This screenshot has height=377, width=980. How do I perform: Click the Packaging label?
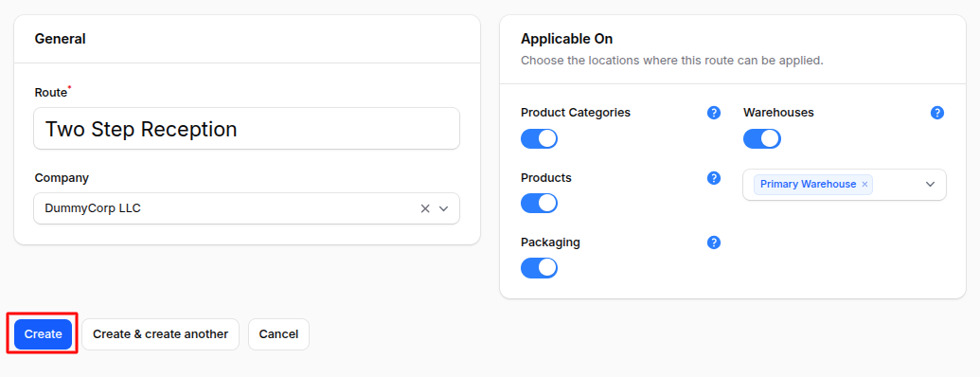551,242
